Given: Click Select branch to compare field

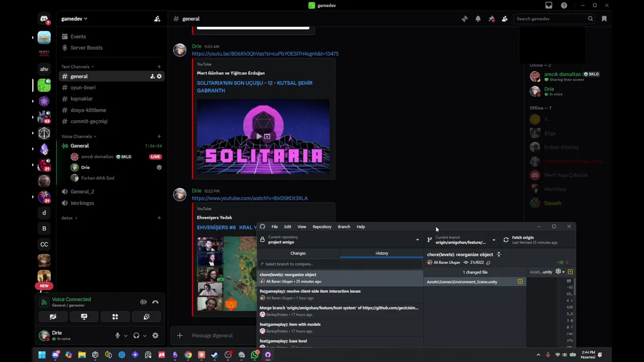Looking at the screenshot, I should [x=340, y=264].
